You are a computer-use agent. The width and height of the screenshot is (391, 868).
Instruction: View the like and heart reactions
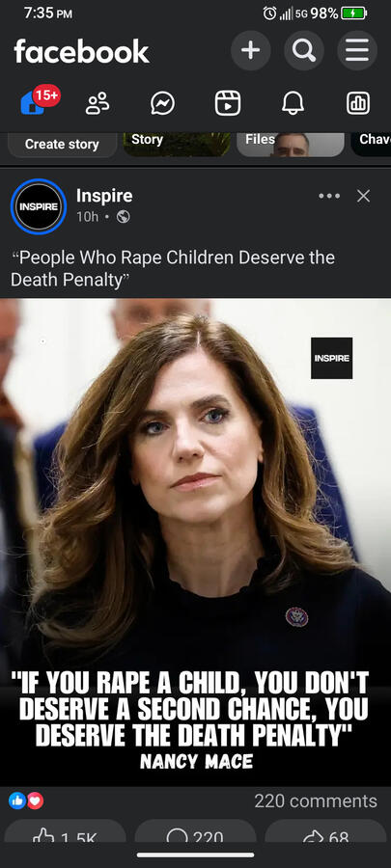[x=26, y=800]
